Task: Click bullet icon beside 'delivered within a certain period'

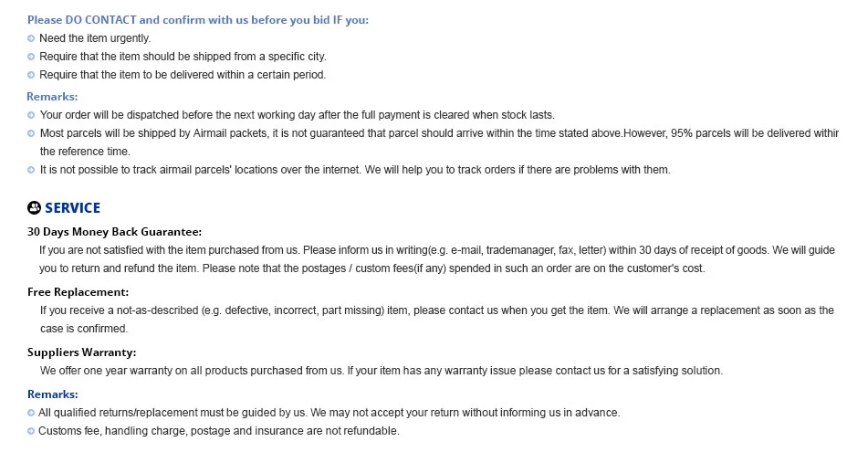Action: (x=31, y=75)
